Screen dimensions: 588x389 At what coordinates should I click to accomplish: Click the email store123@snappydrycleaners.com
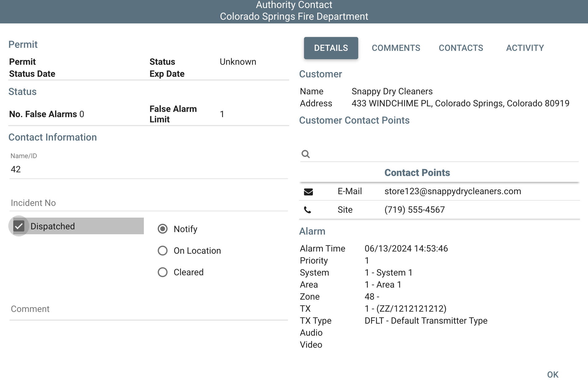coord(453,191)
